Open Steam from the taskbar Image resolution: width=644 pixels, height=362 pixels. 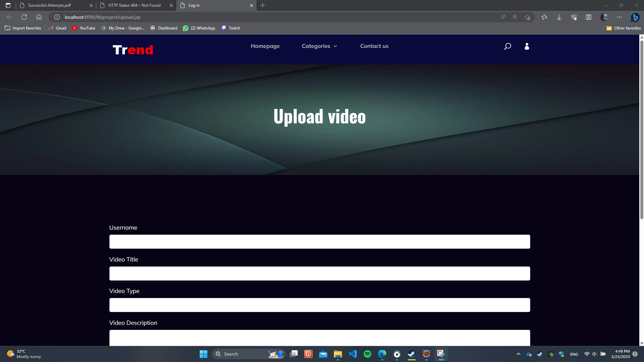[x=411, y=354]
